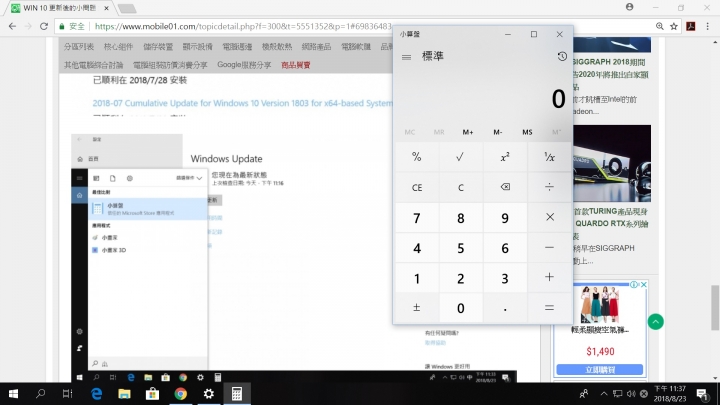Open the 核心組件 forum menu
The image size is (720, 405).
click(x=118, y=47)
